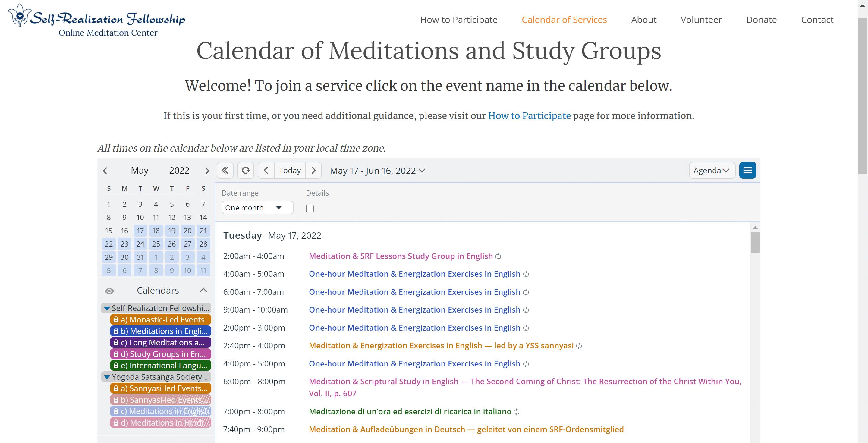Viewport: 868px width, 443px height.
Task: Select May 25 in mini calendar
Action: tap(156, 244)
